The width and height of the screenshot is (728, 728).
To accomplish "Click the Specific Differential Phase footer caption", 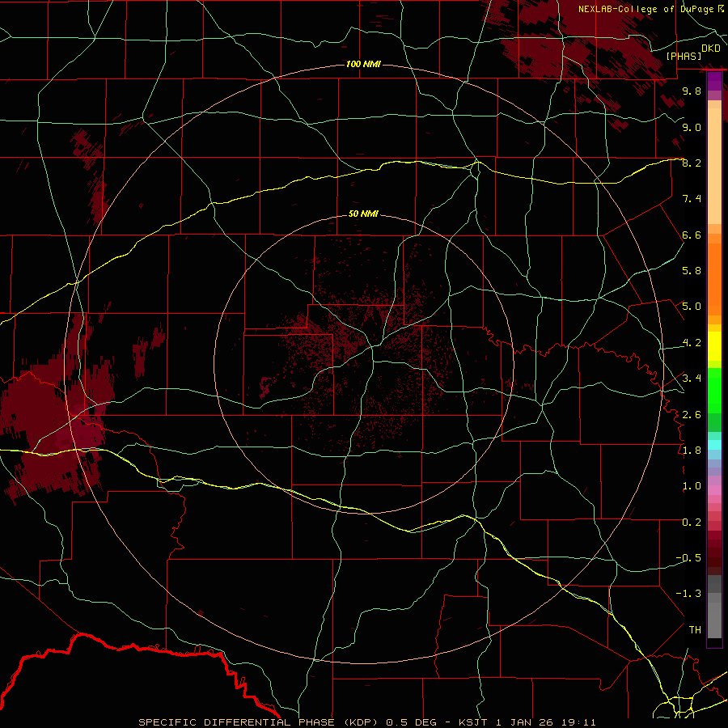I will tap(366, 722).
